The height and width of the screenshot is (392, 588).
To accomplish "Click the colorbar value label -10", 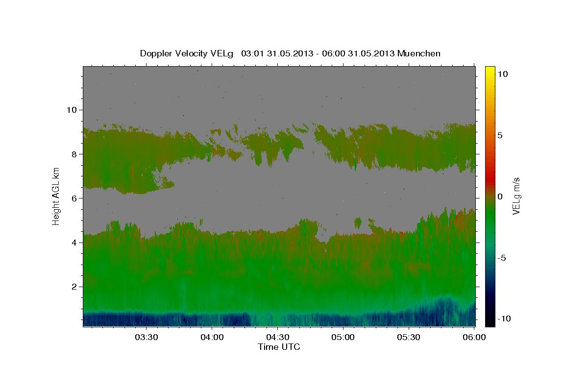I will tap(504, 318).
